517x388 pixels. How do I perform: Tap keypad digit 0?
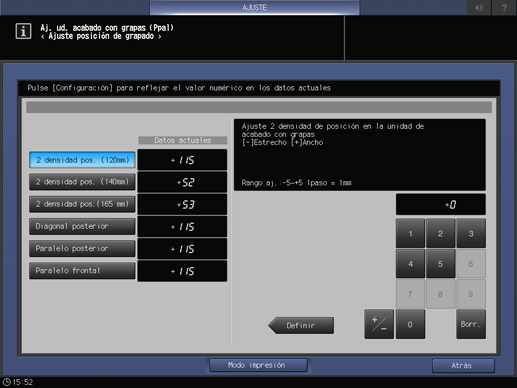pos(410,324)
